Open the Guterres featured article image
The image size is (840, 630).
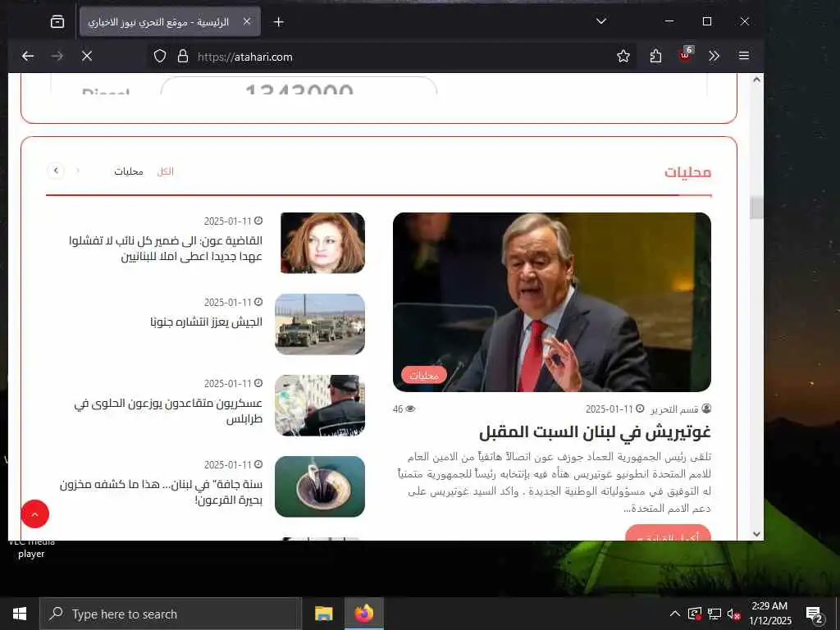552,302
